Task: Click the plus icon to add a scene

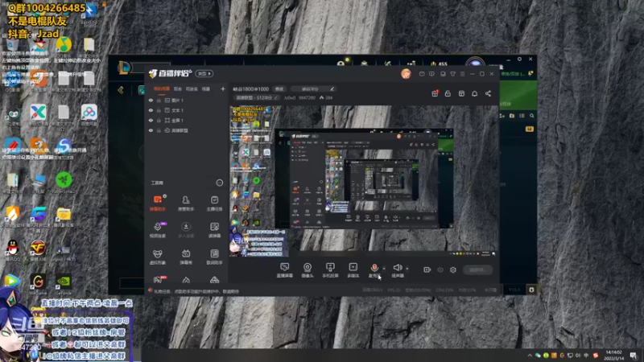Action: 223,88
